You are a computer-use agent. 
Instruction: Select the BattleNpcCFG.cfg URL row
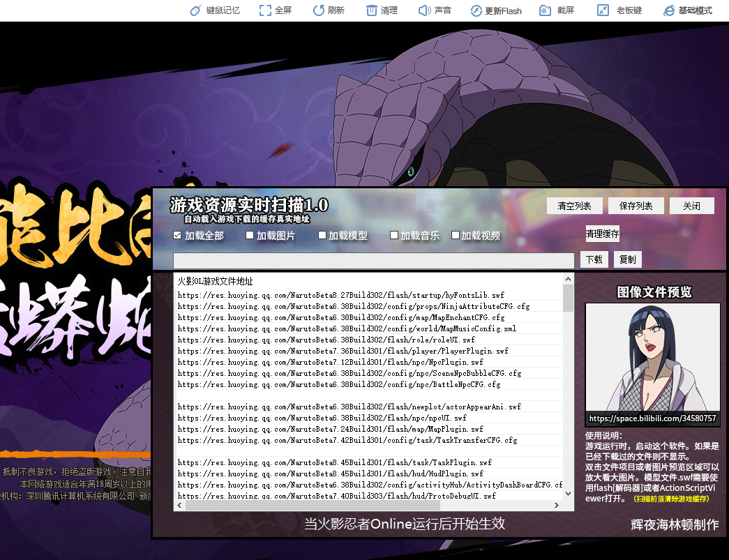(369, 384)
